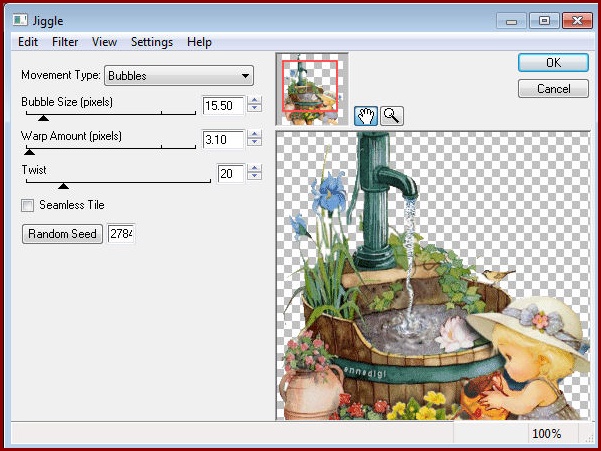Image resolution: width=601 pixels, height=451 pixels.
Task: Increase Twist value with up arrow
Action: (x=255, y=168)
